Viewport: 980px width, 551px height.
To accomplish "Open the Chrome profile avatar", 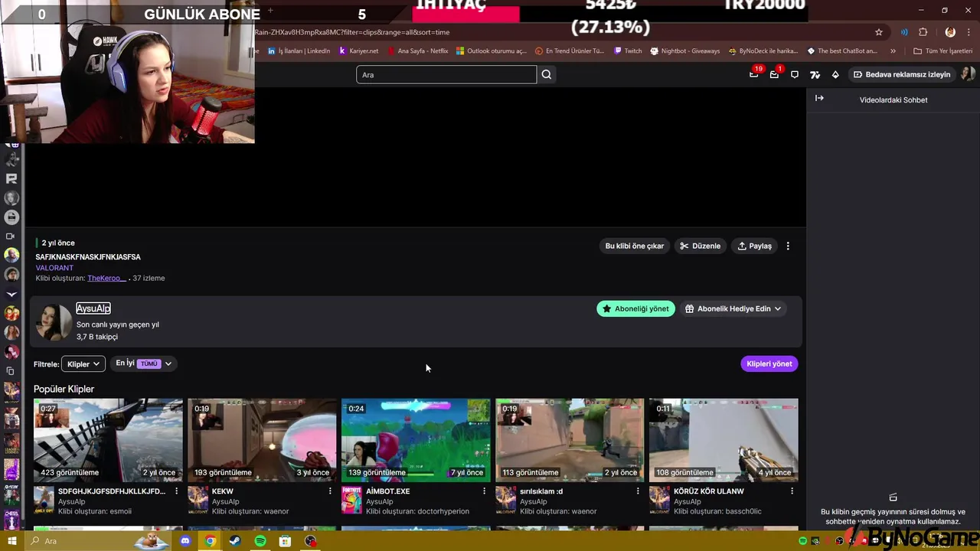I will click(x=950, y=32).
